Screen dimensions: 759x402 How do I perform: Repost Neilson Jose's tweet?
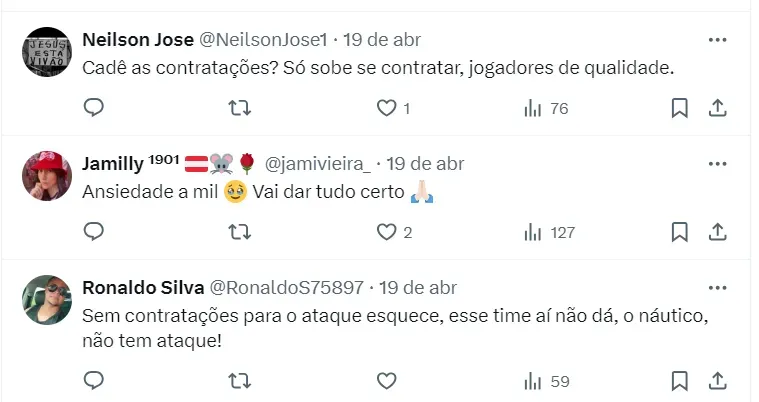coord(240,108)
